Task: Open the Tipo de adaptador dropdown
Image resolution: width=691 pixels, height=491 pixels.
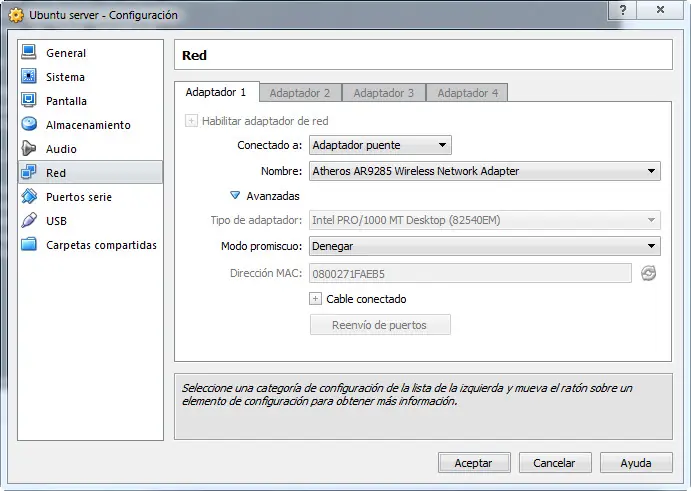Action: coord(485,220)
